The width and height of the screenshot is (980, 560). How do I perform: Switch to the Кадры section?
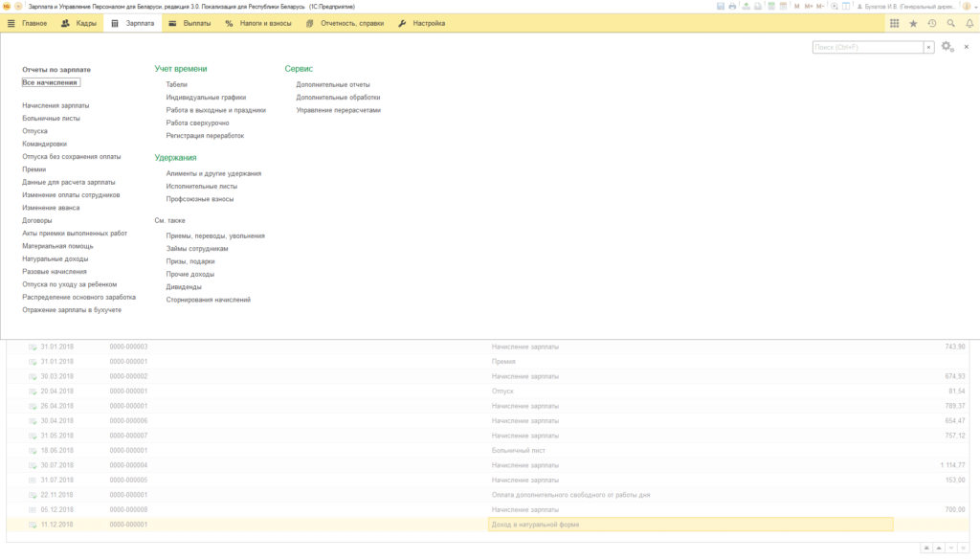(78, 23)
